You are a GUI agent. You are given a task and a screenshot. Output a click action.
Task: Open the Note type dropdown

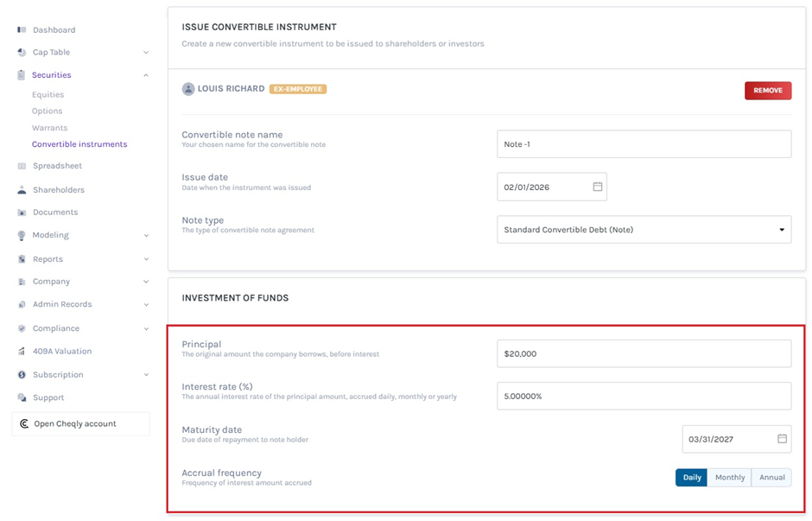coord(644,230)
